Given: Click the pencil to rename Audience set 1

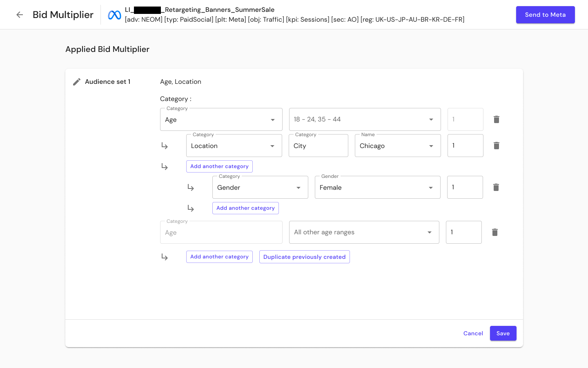Looking at the screenshot, I should pyautogui.click(x=76, y=81).
